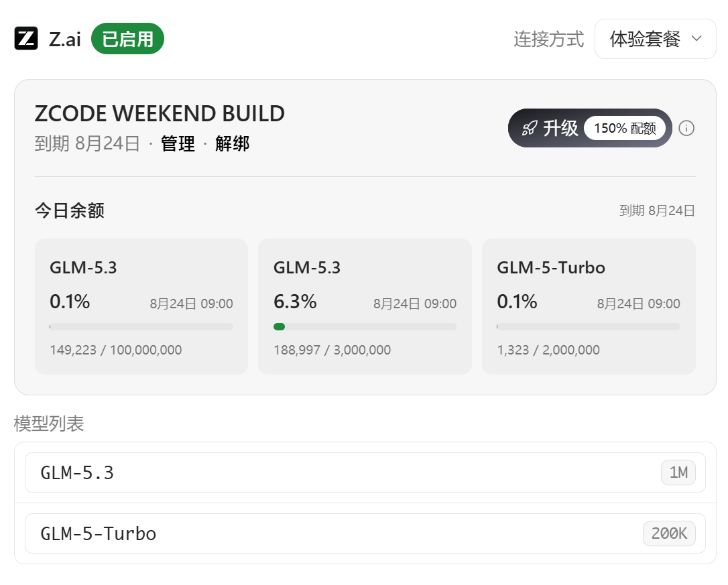Click the 模型列表 heading
The height and width of the screenshot is (585, 728).
(x=49, y=424)
